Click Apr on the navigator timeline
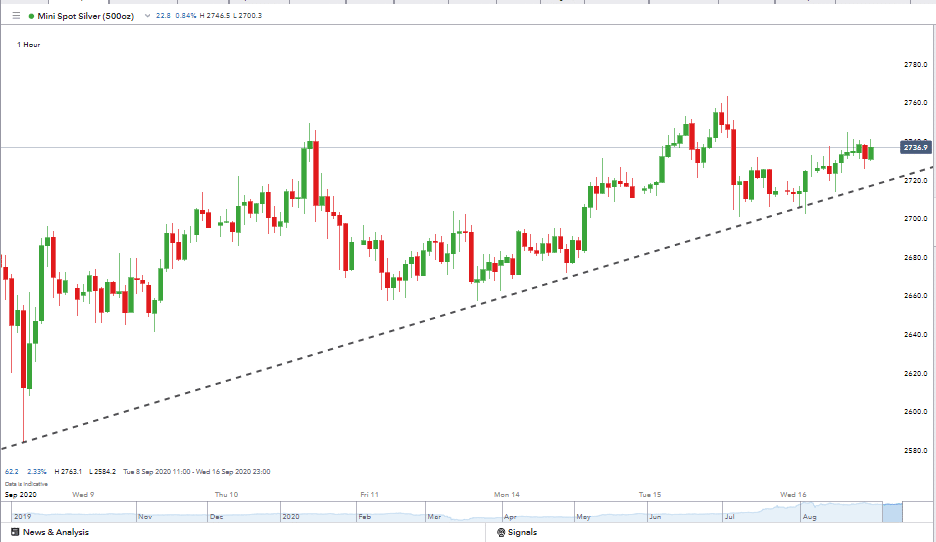The height and width of the screenshot is (542, 936). (x=510, y=517)
